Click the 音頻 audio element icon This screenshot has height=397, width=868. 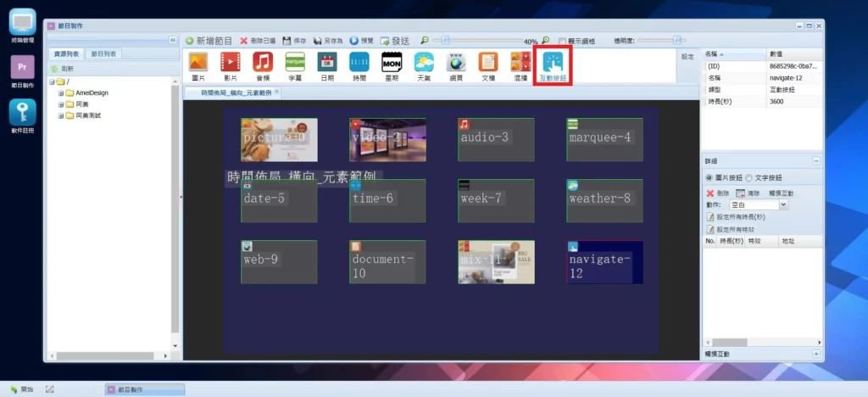pos(263,65)
